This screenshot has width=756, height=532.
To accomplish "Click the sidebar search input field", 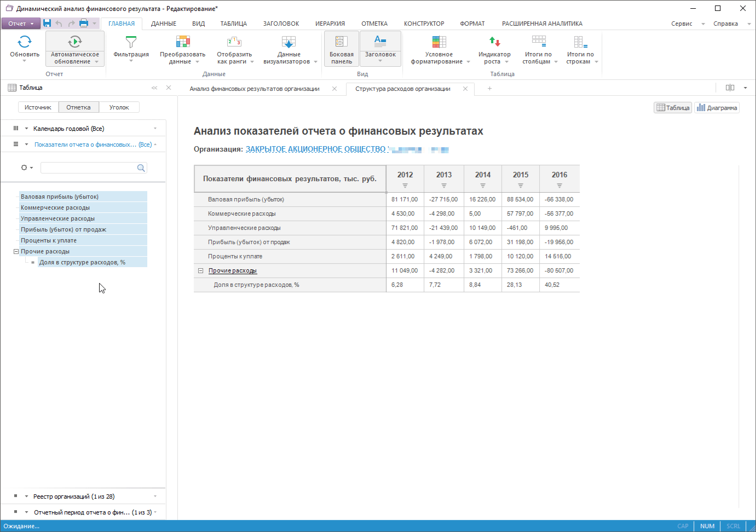I will click(88, 168).
